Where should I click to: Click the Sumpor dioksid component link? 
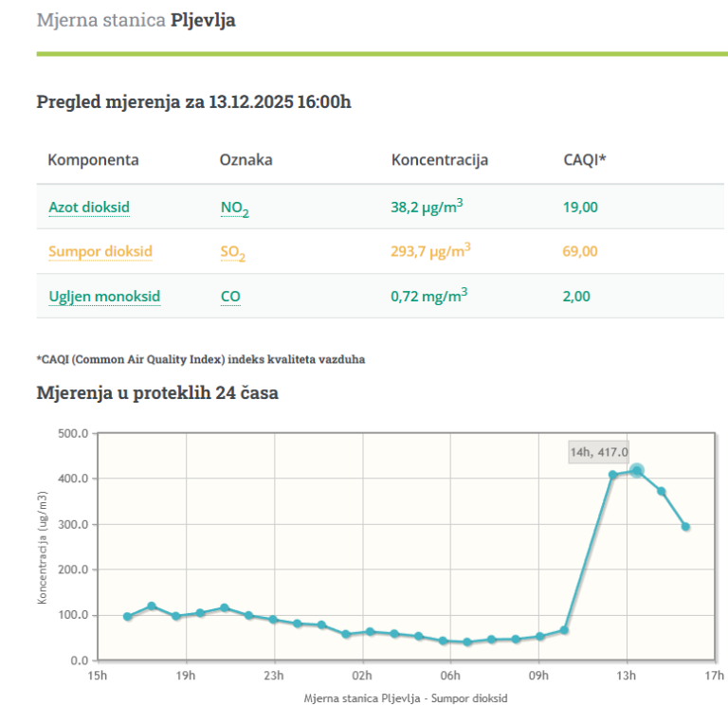pos(100,252)
